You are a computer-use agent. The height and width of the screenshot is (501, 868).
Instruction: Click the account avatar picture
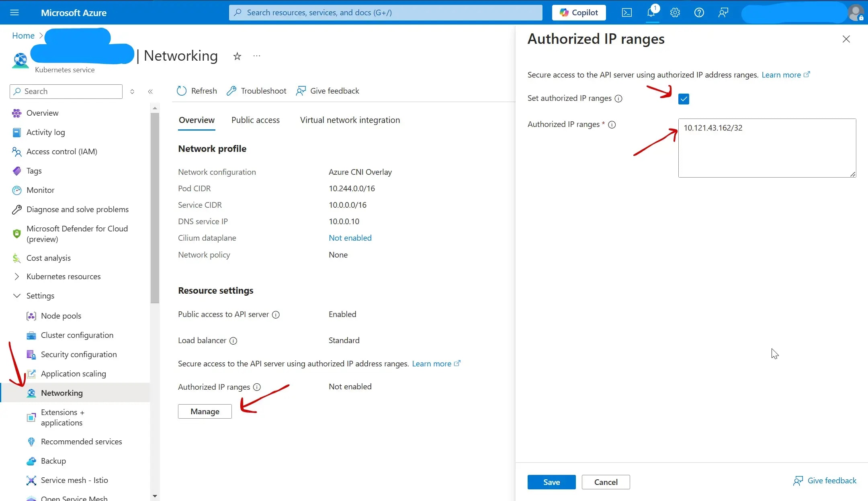pyautogui.click(x=856, y=12)
